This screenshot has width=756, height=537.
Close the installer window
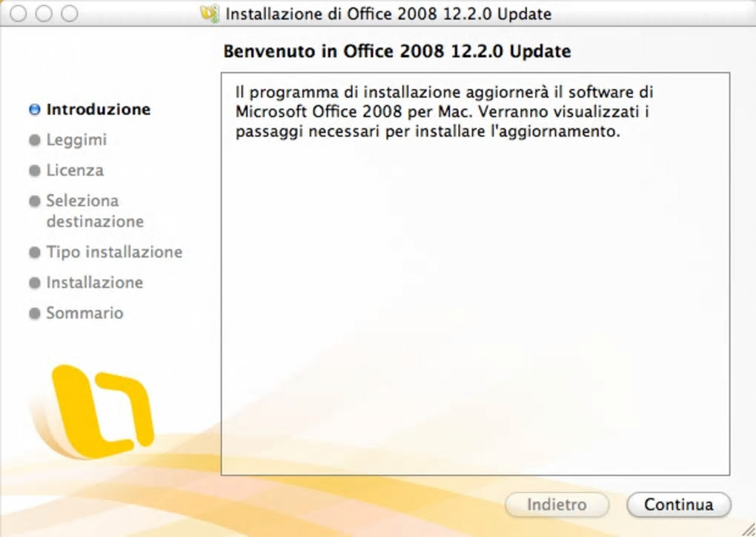(x=19, y=13)
